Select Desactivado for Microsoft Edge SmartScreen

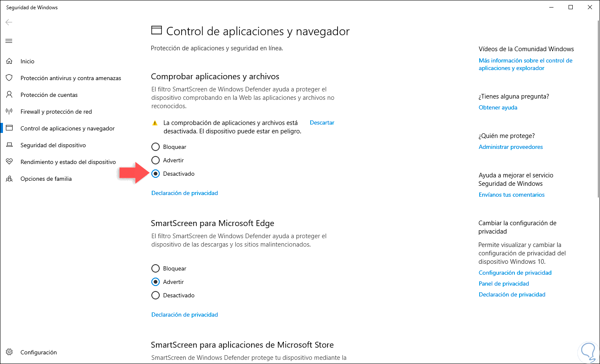click(156, 295)
